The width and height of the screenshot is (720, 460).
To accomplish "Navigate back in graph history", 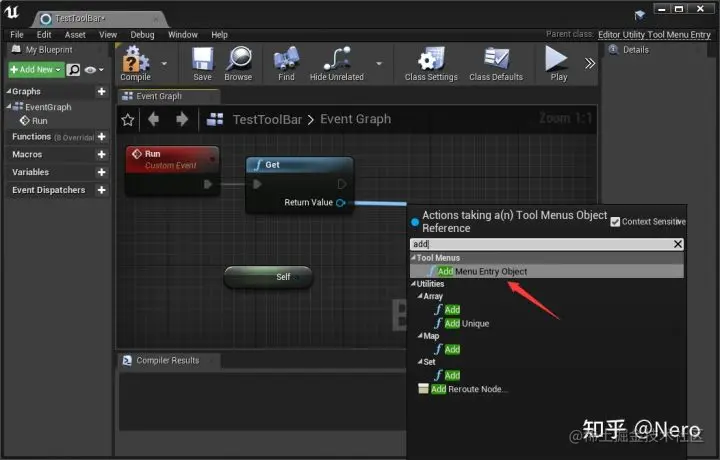I will click(x=154, y=119).
